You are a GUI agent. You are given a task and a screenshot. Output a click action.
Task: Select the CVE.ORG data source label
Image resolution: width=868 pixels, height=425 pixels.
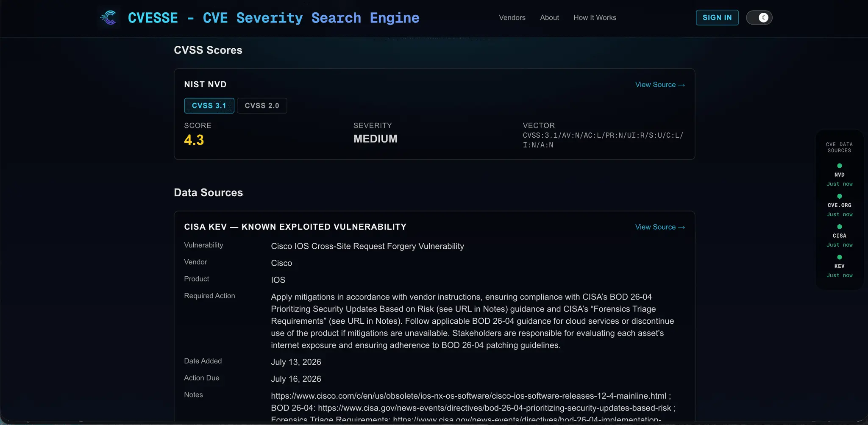[x=839, y=205]
